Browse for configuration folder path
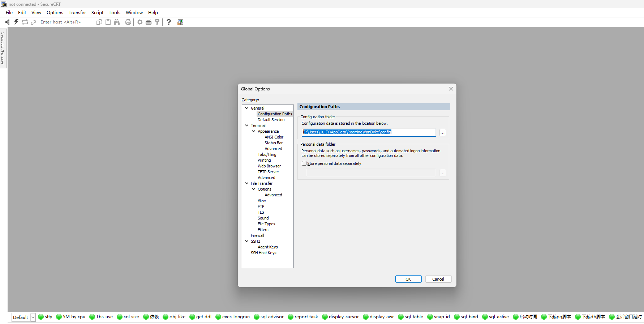Viewport: 644px width, 324px height. 443,133
